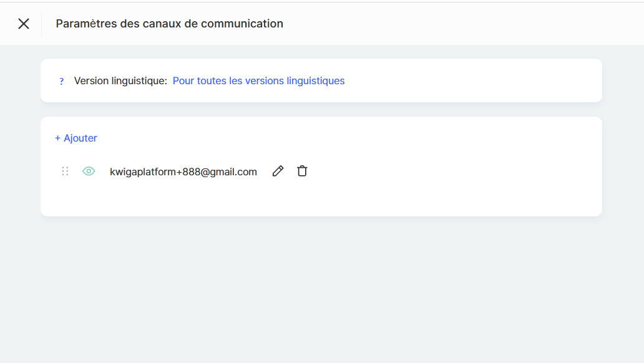The width and height of the screenshot is (644, 363).
Task: Click the + Ajouter link
Action: (76, 138)
